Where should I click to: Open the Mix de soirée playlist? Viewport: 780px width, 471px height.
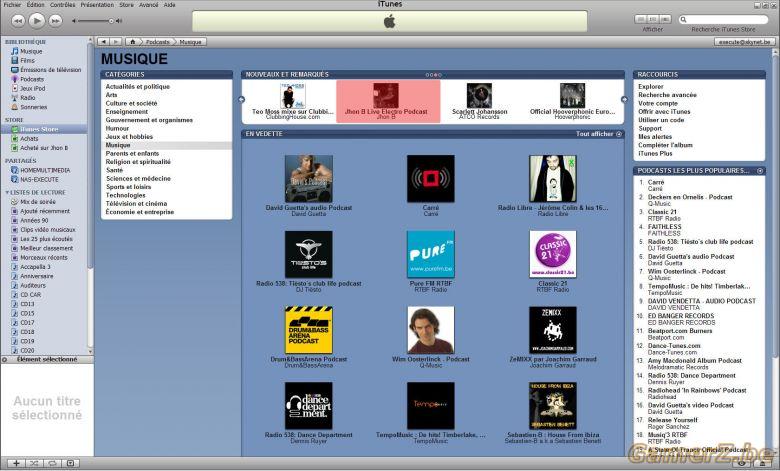click(x=38, y=202)
